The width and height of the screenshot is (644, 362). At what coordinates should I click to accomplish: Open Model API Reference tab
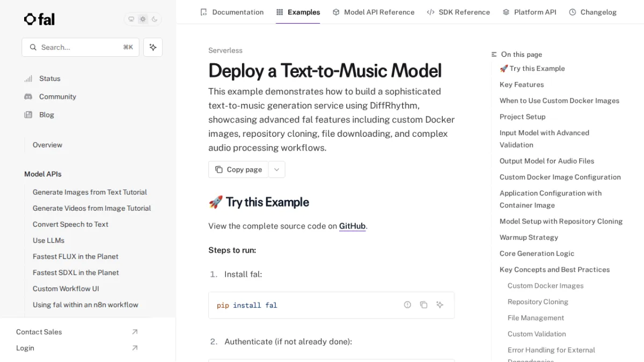[x=374, y=12]
